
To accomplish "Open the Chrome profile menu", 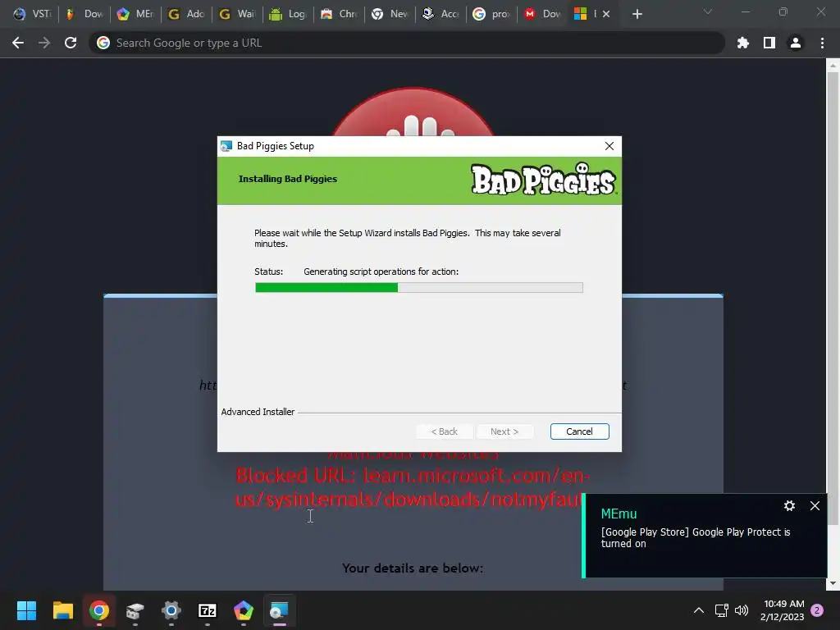I will point(796,43).
